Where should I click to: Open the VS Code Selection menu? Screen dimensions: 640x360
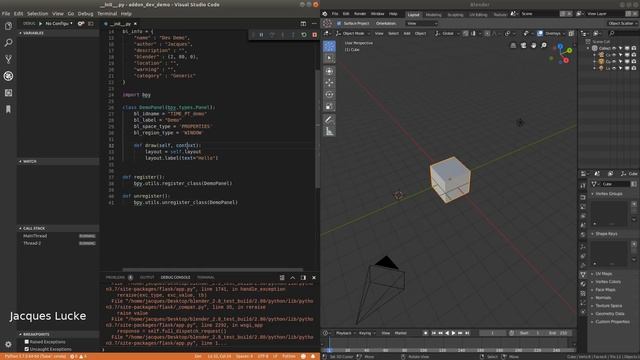point(37,13)
